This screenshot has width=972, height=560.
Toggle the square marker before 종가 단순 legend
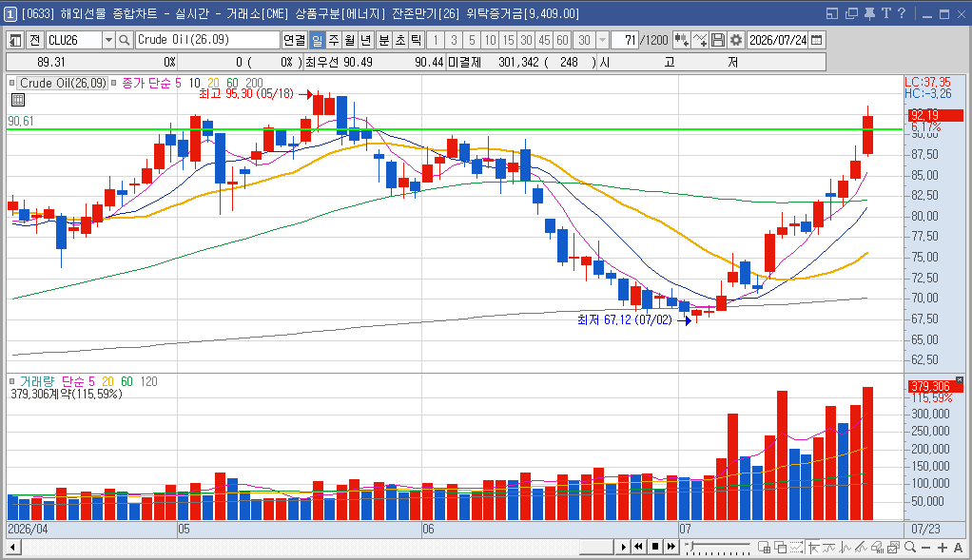[113, 83]
